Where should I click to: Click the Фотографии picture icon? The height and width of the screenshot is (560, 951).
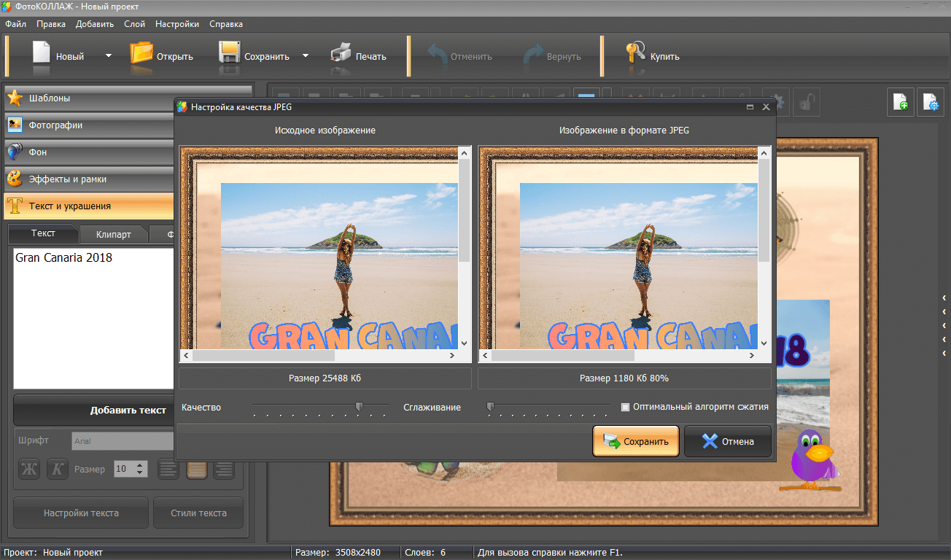point(15,125)
